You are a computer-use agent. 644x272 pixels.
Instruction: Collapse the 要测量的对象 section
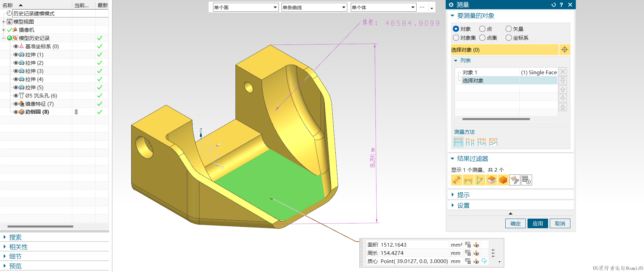pyautogui.click(x=453, y=16)
